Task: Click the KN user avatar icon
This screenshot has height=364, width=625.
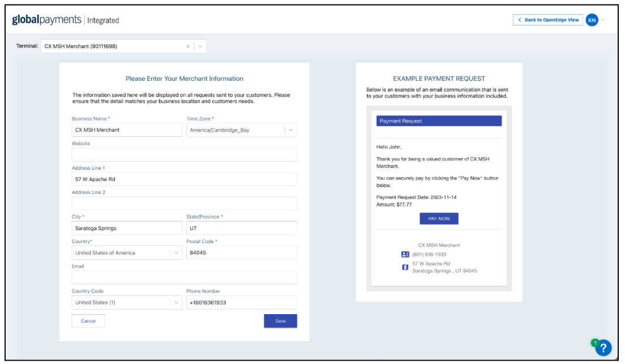Action: 592,20
